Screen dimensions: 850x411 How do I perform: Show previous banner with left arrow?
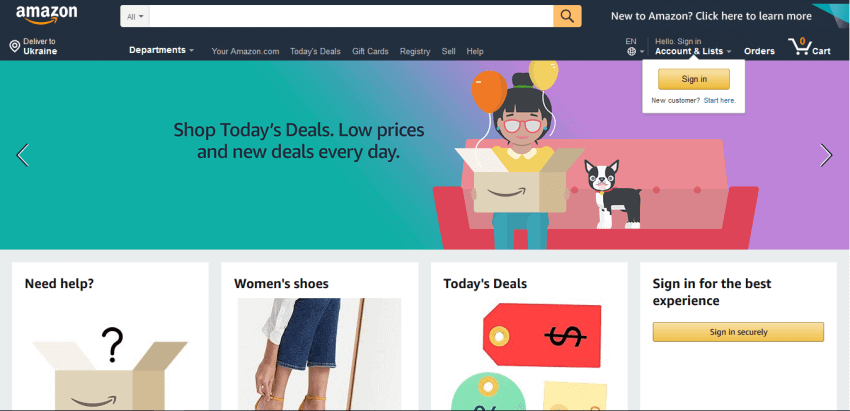22,155
